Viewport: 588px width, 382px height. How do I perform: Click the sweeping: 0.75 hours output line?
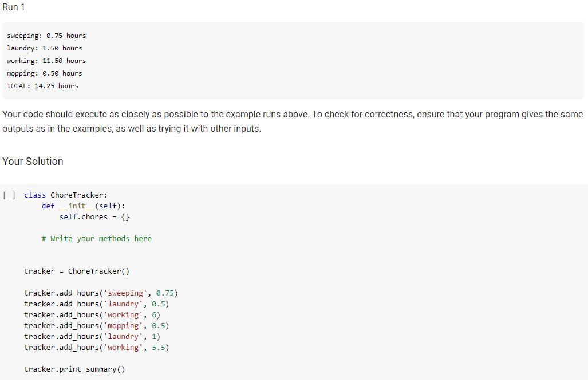(46, 35)
